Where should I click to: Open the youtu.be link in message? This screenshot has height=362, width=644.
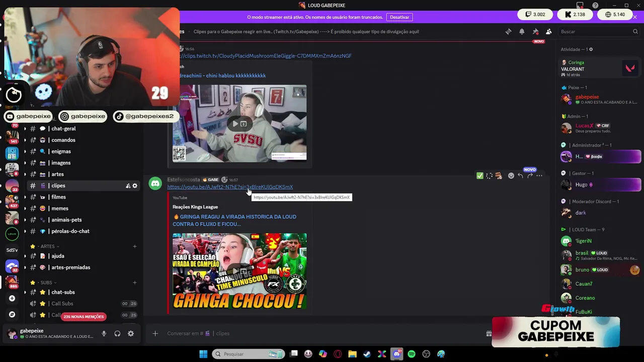tap(230, 187)
